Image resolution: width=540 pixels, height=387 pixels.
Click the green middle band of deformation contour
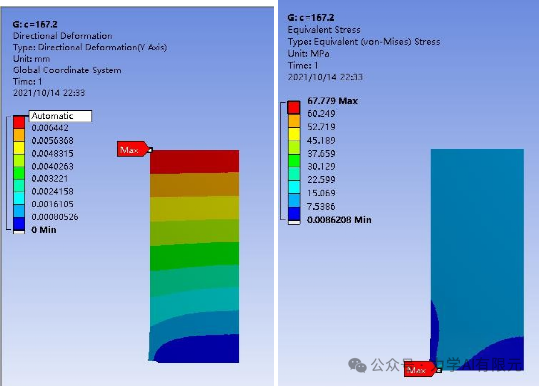tap(195, 257)
